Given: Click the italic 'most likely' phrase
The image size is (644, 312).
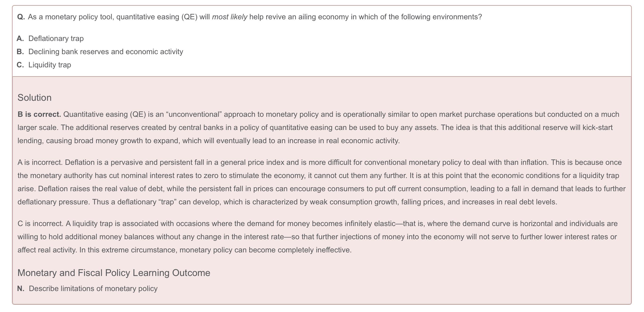Looking at the screenshot, I should (x=230, y=17).
